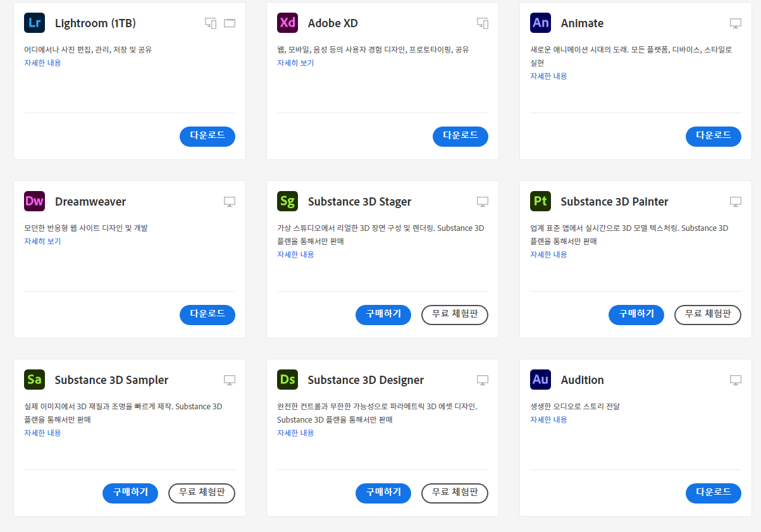Click the Adobe XD title text
761x532 pixels.
tap(333, 23)
